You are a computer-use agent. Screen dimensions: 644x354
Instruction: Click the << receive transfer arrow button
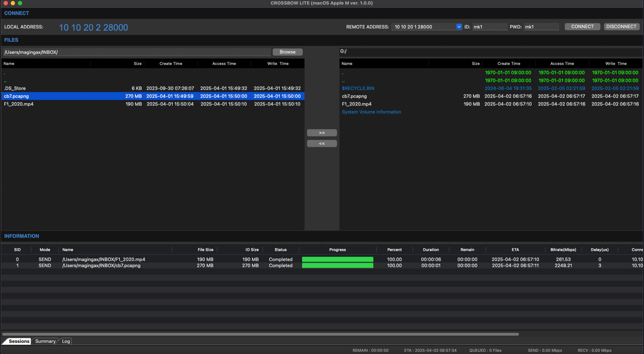(x=322, y=144)
